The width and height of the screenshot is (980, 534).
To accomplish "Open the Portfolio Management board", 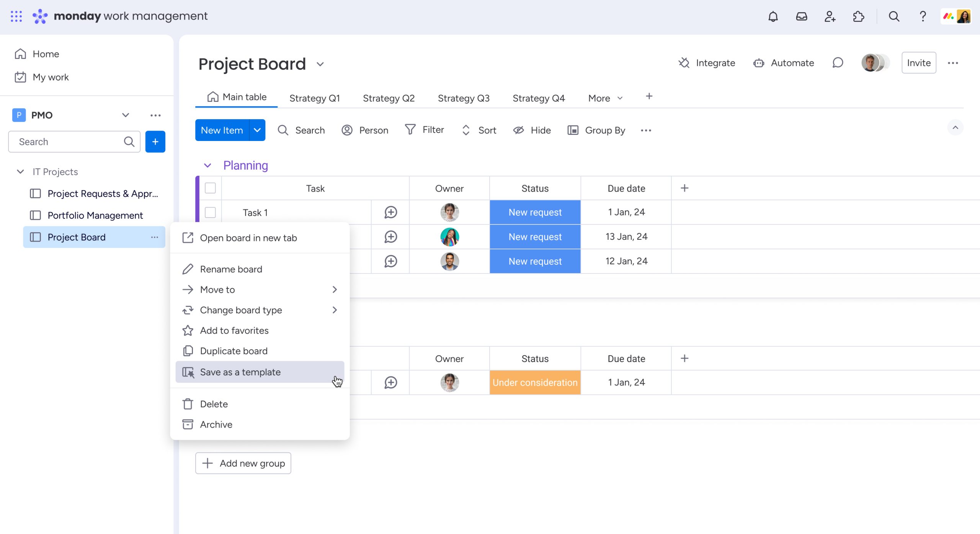I will 94,215.
